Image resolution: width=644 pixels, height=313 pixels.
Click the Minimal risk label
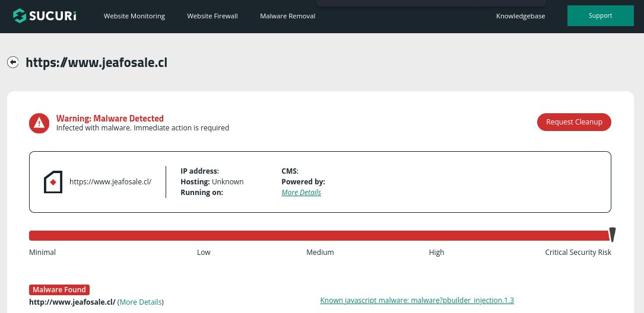42,253
